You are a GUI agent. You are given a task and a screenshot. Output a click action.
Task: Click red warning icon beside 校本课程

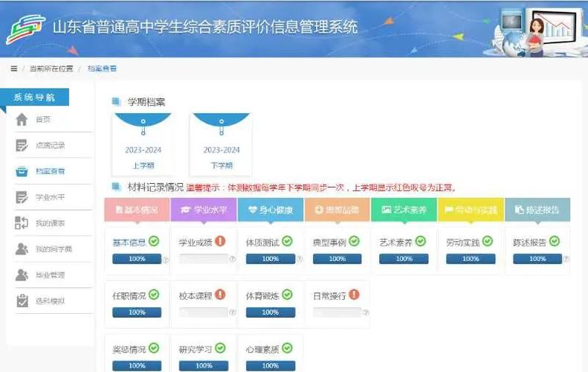point(221,295)
